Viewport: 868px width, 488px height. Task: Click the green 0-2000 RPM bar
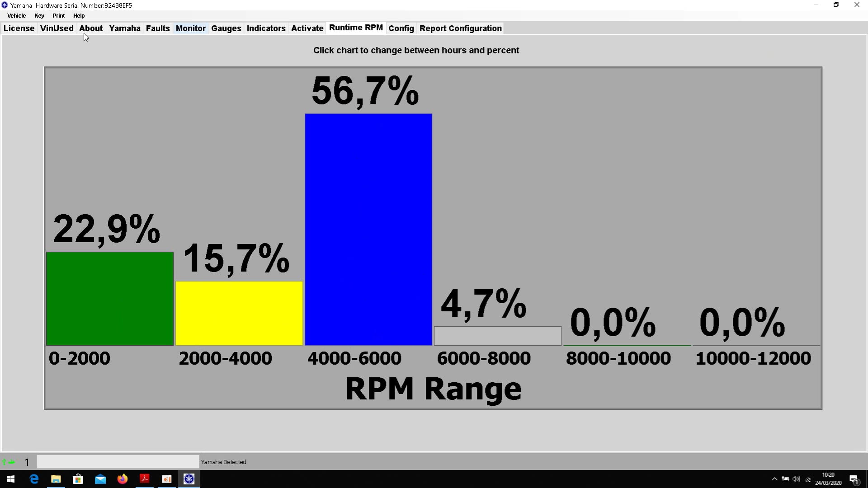point(110,299)
